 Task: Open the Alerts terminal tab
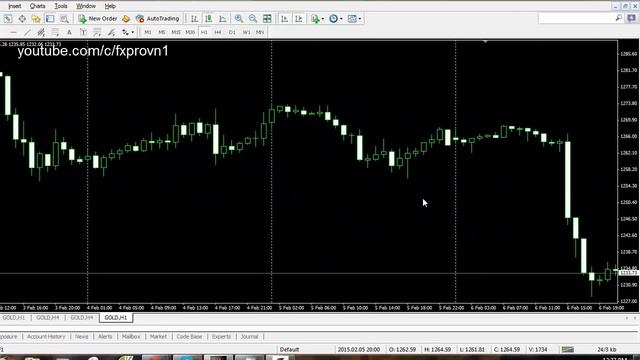point(105,337)
